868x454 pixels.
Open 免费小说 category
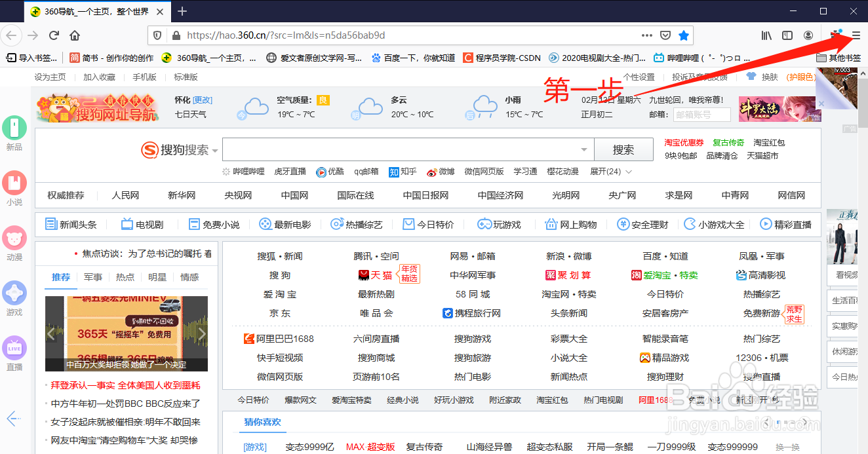214,225
